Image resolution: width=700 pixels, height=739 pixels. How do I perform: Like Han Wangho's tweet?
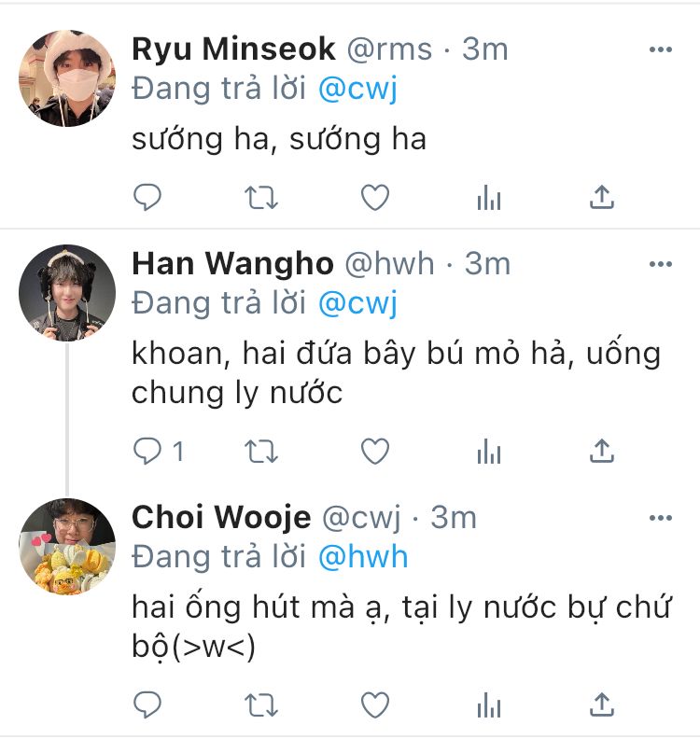point(375,452)
